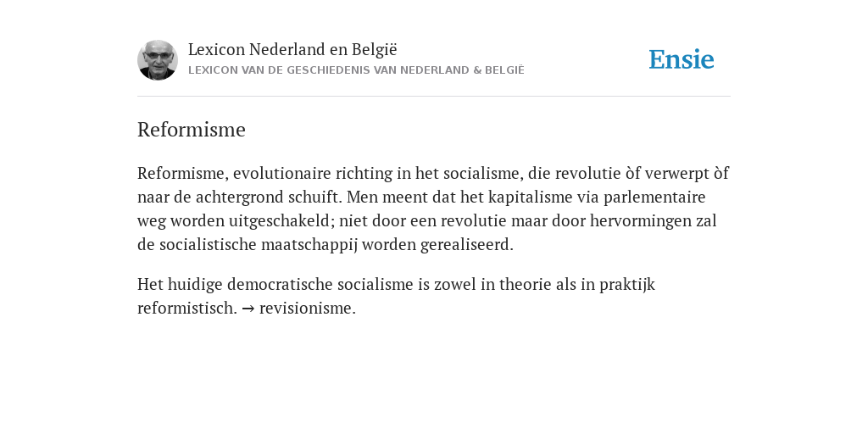The image size is (868, 434).
Task: Click the uppercase Lexicon van de Geschiedenis subtitle
Action: point(356,70)
